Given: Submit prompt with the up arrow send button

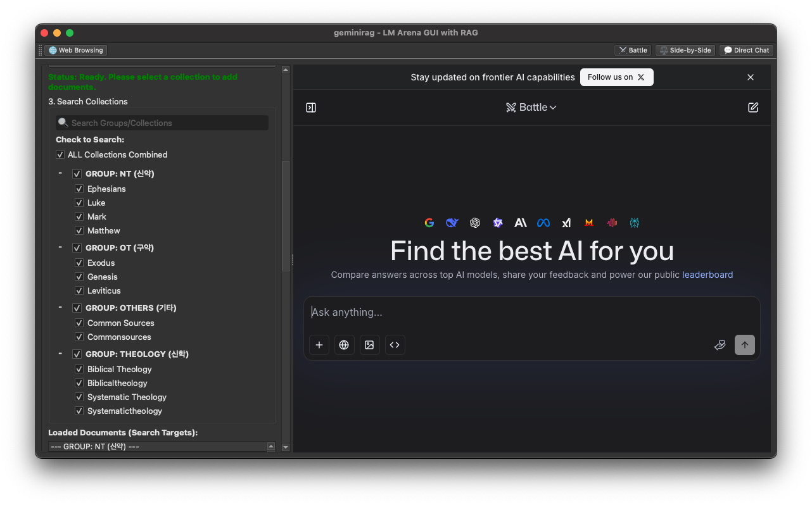Looking at the screenshot, I should tap(745, 345).
